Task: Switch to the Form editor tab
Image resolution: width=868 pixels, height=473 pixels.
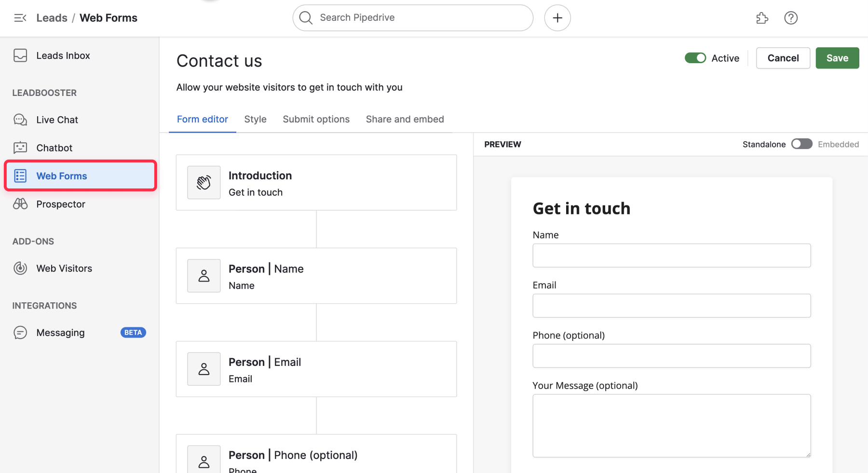Action: click(x=203, y=119)
